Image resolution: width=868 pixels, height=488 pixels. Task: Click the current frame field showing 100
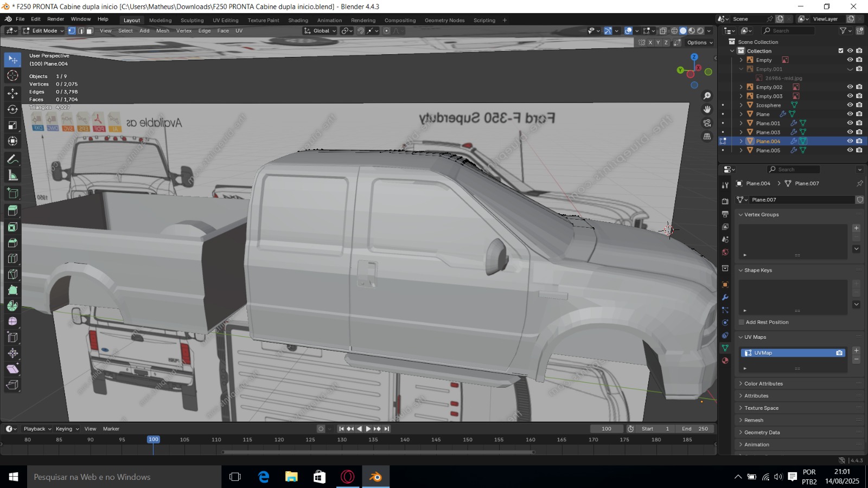point(606,429)
